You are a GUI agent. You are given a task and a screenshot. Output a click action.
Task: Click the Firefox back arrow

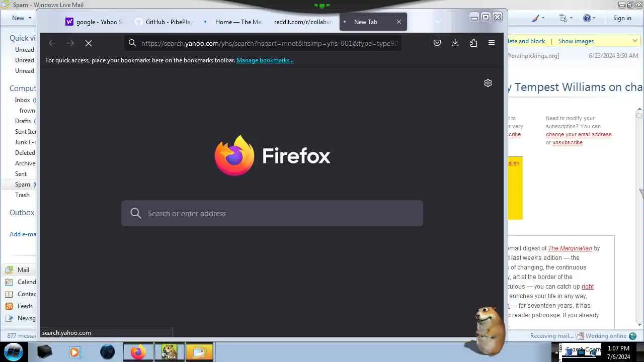pos(52,43)
